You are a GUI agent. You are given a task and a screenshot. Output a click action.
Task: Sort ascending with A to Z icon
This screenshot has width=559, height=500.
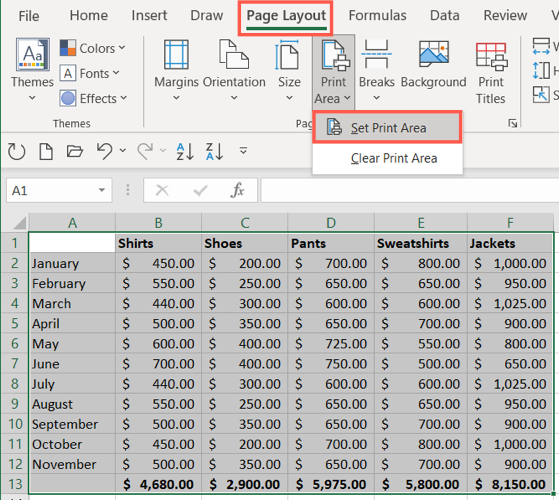click(185, 151)
